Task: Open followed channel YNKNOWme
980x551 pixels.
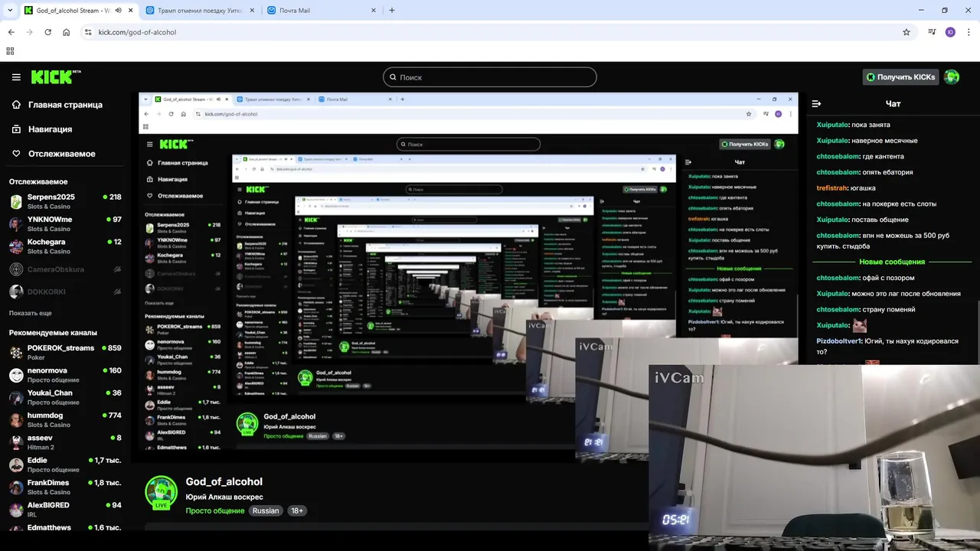Action: point(65,223)
